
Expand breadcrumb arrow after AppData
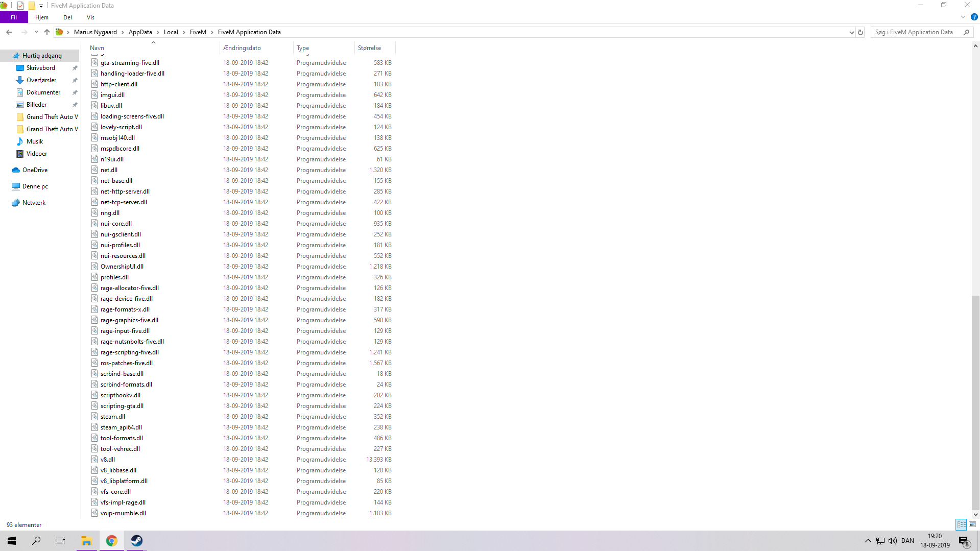[x=158, y=32]
